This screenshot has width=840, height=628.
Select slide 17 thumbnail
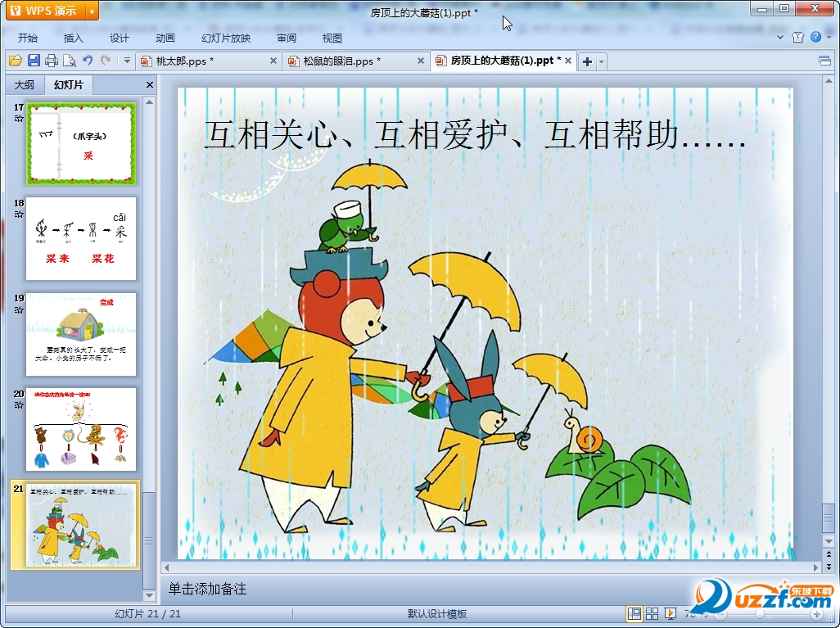pyautogui.click(x=81, y=144)
